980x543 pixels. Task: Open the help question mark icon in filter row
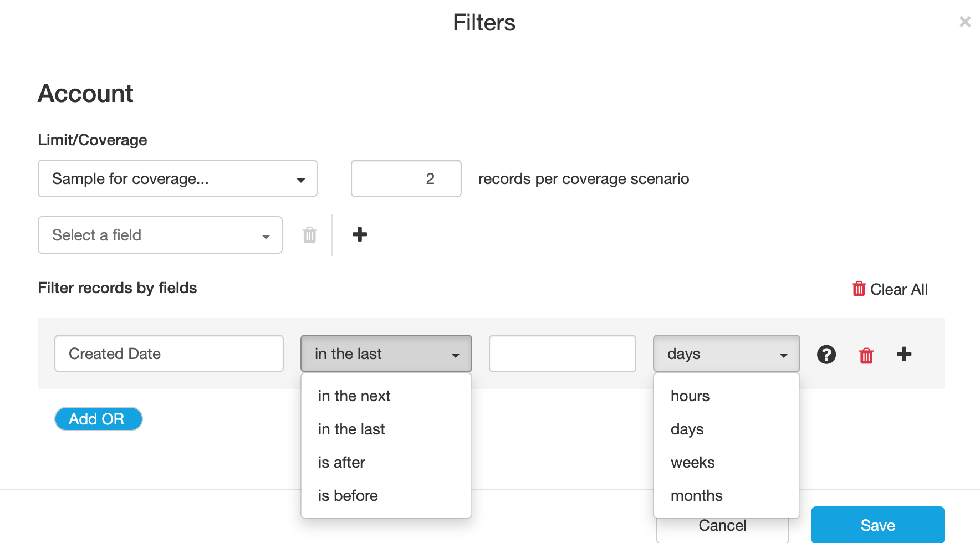pos(826,354)
